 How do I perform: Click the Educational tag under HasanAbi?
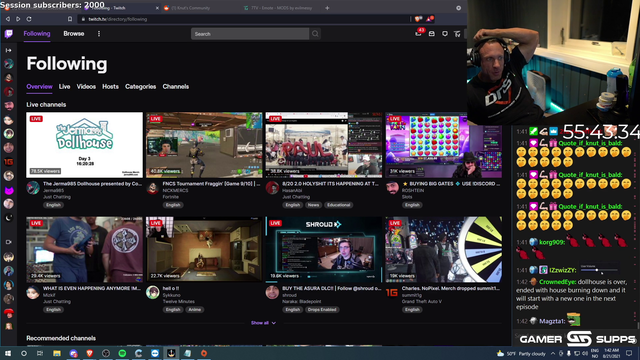tap(338, 205)
